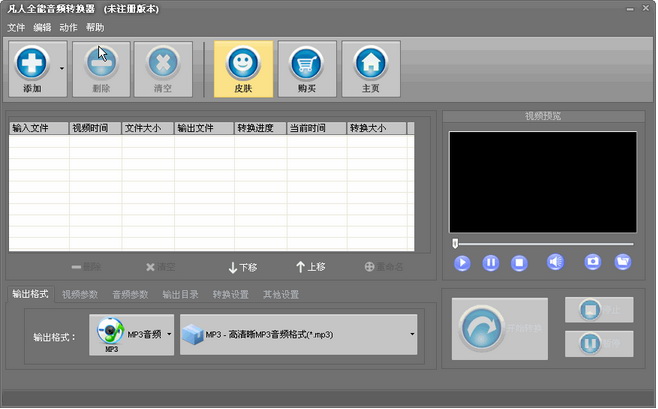Go to 主页 (Home) house icon
The width and height of the screenshot is (658, 409).
pyautogui.click(x=371, y=63)
